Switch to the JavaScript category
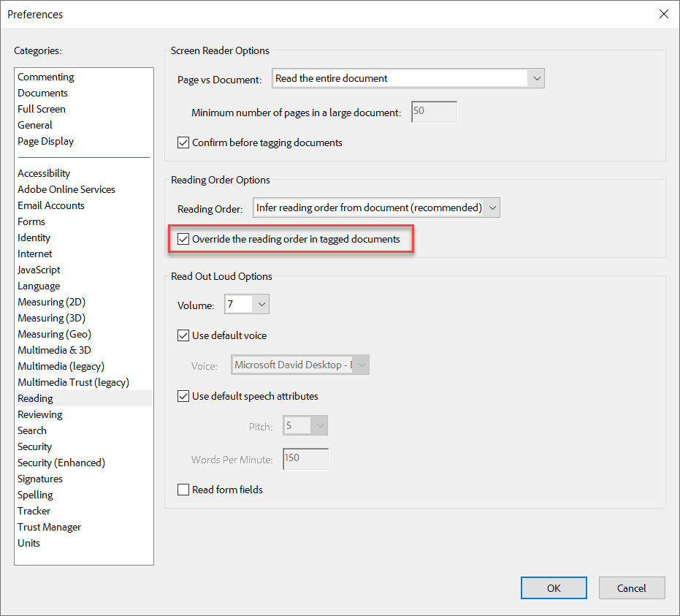The height and width of the screenshot is (616, 680). point(39,270)
